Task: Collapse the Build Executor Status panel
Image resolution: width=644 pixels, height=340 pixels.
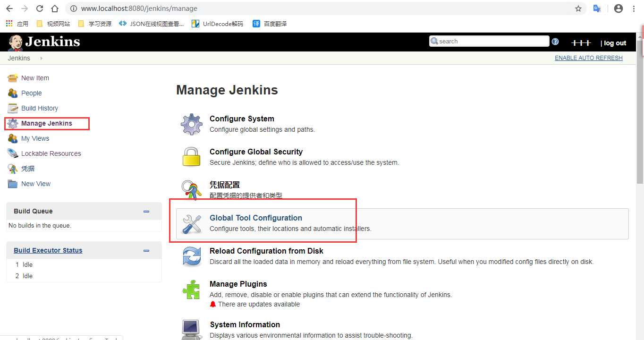Action: point(146,251)
